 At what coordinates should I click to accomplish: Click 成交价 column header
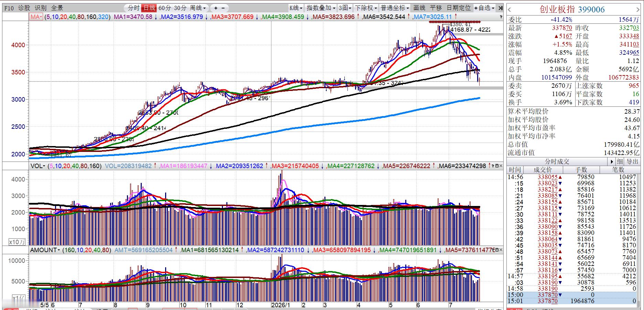tap(543, 170)
